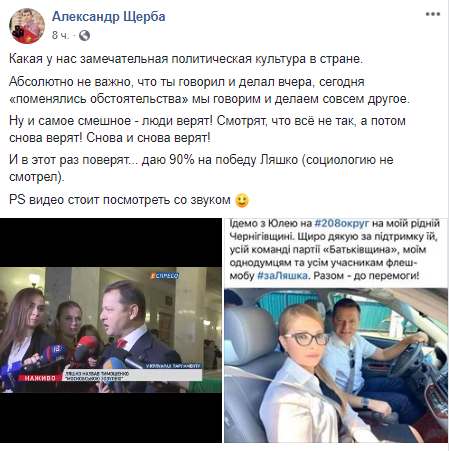
Task: Click the paragraph starting Ну и самое смешное
Action: [207, 129]
